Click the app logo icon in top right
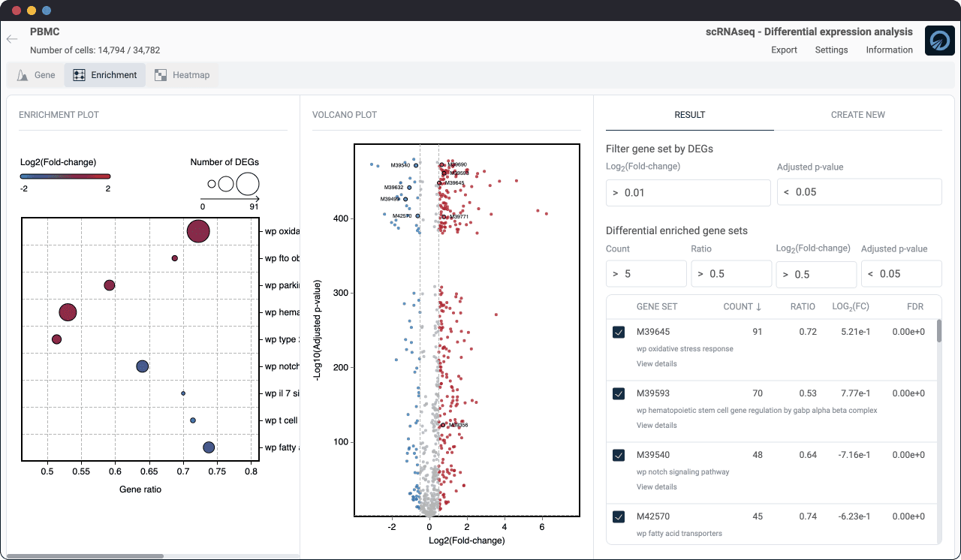The width and height of the screenshot is (961, 560). click(x=939, y=41)
